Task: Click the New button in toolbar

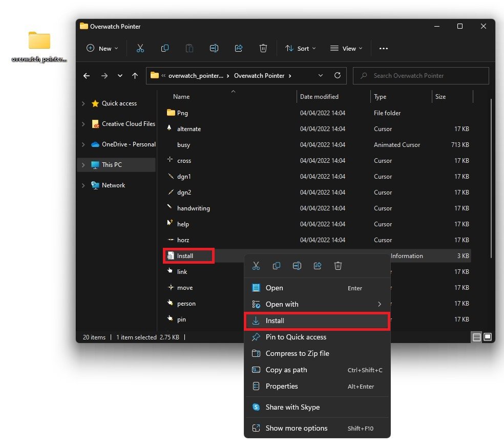Action: pos(102,48)
